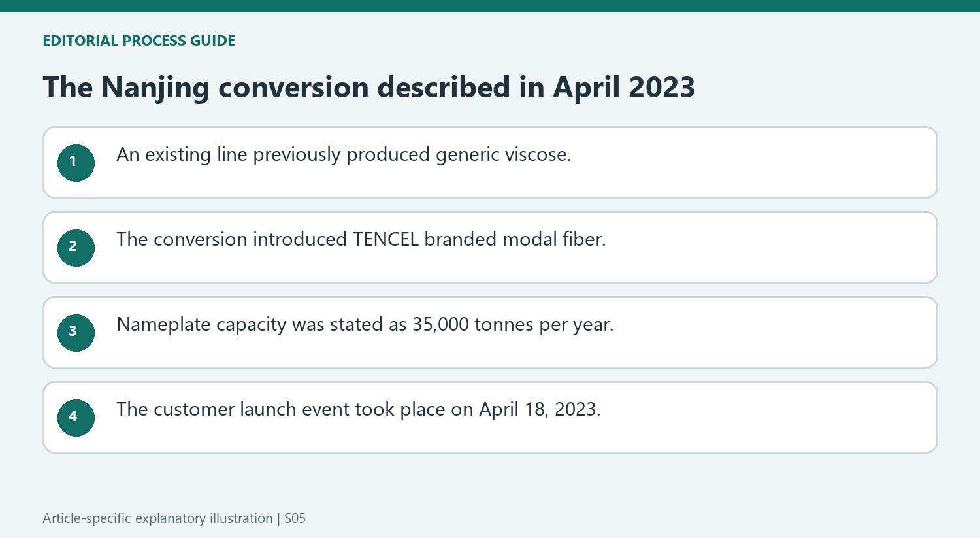Screen dimensions: 980x538
Task: Select the green number 2 badge
Action: coord(76,248)
